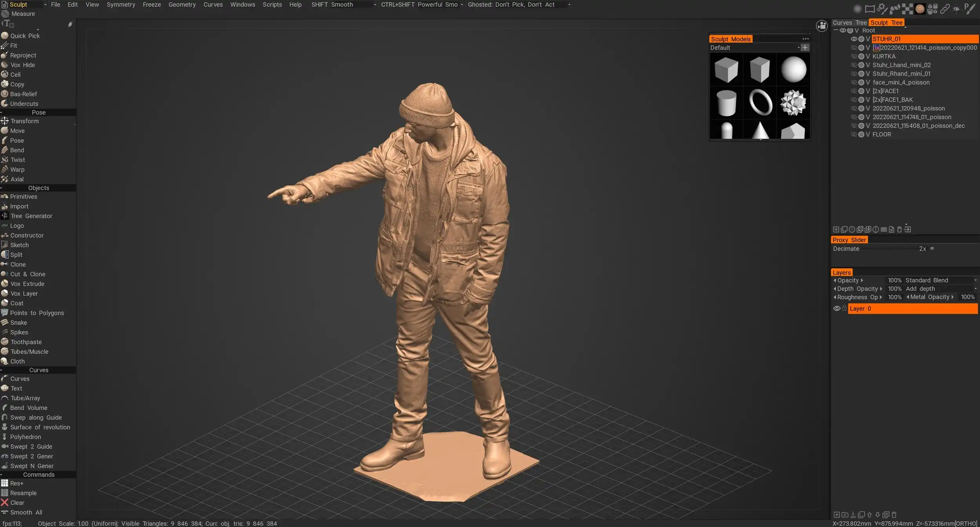Activate the Tree Generator tool
Viewport: 980px width, 527px height.
(31, 216)
